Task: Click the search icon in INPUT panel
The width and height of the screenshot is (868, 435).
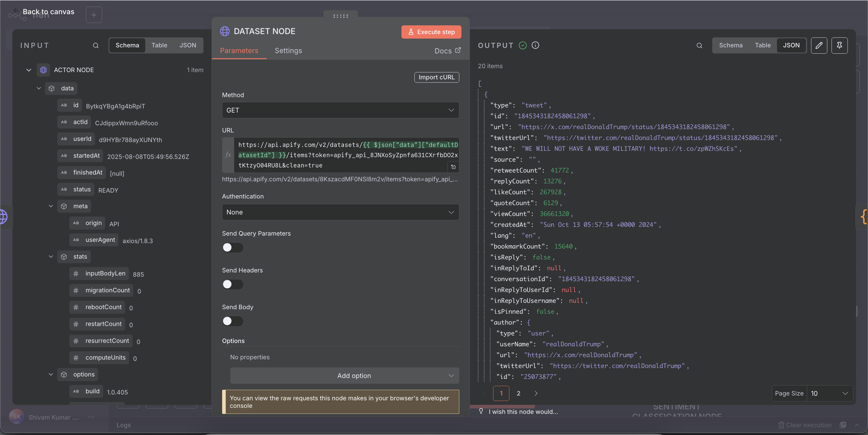Action: pyautogui.click(x=96, y=46)
